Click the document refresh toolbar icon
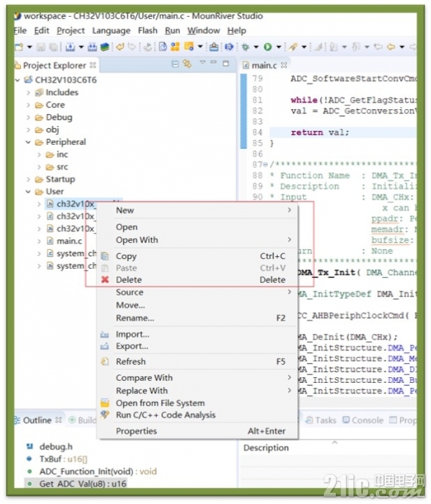 coord(163,47)
